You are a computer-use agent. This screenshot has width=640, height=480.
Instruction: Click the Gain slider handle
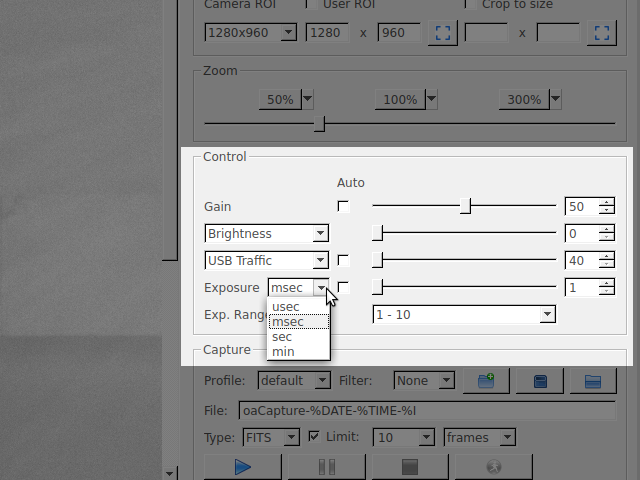(x=465, y=206)
